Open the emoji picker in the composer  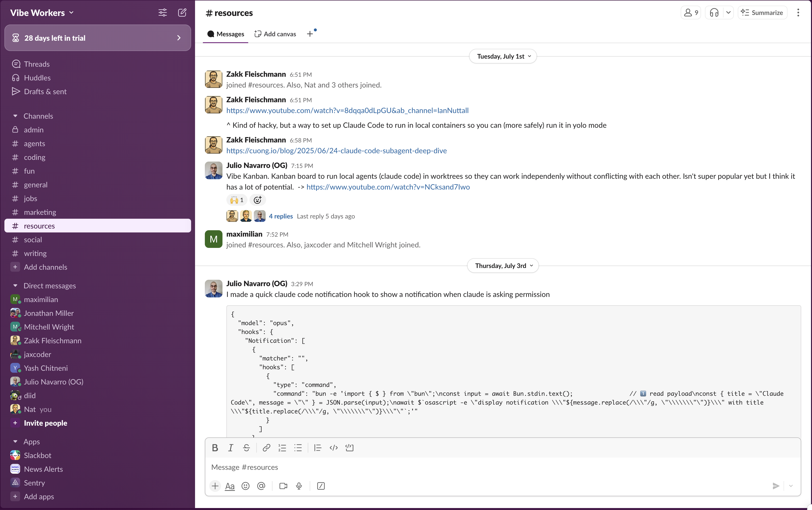pos(245,486)
